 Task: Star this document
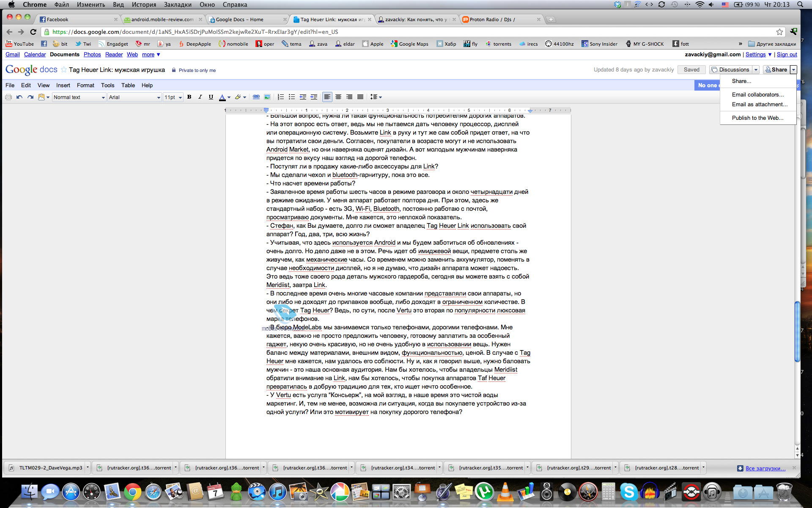pyautogui.click(x=64, y=70)
